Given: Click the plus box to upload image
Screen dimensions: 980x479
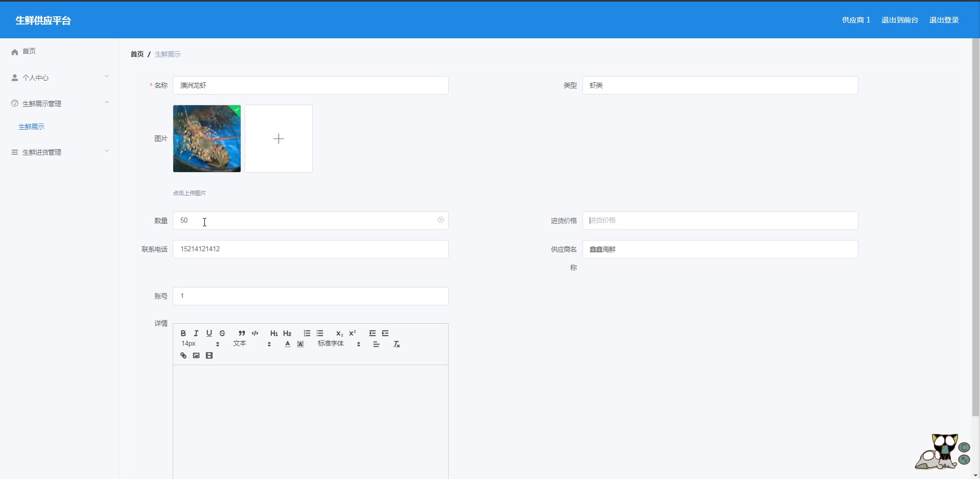Looking at the screenshot, I should pyautogui.click(x=278, y=138).
